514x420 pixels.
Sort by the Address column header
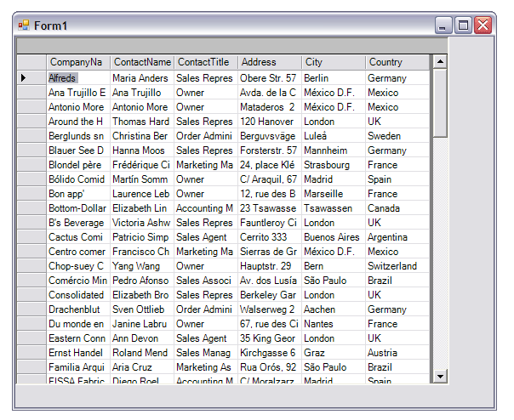(270, 62)
